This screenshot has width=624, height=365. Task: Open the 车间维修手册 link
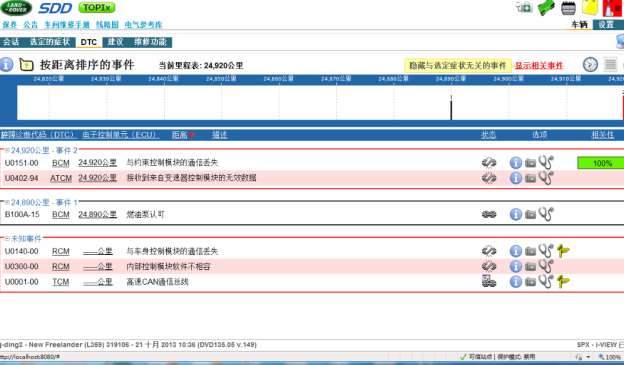point(67,25)
